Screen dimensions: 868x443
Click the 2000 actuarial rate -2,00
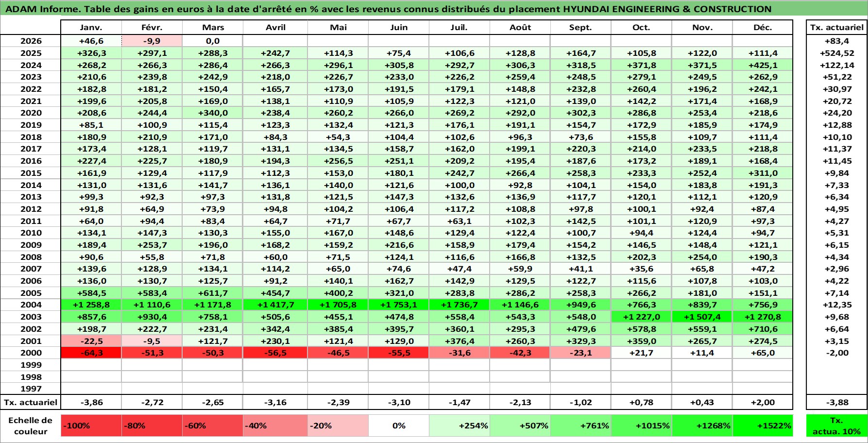pos(836,353)
